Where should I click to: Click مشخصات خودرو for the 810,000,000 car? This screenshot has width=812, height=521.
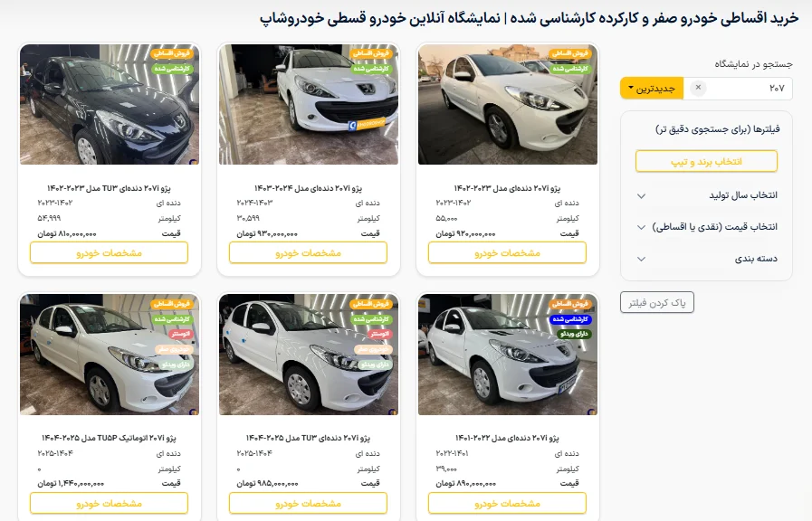[110, 253]
